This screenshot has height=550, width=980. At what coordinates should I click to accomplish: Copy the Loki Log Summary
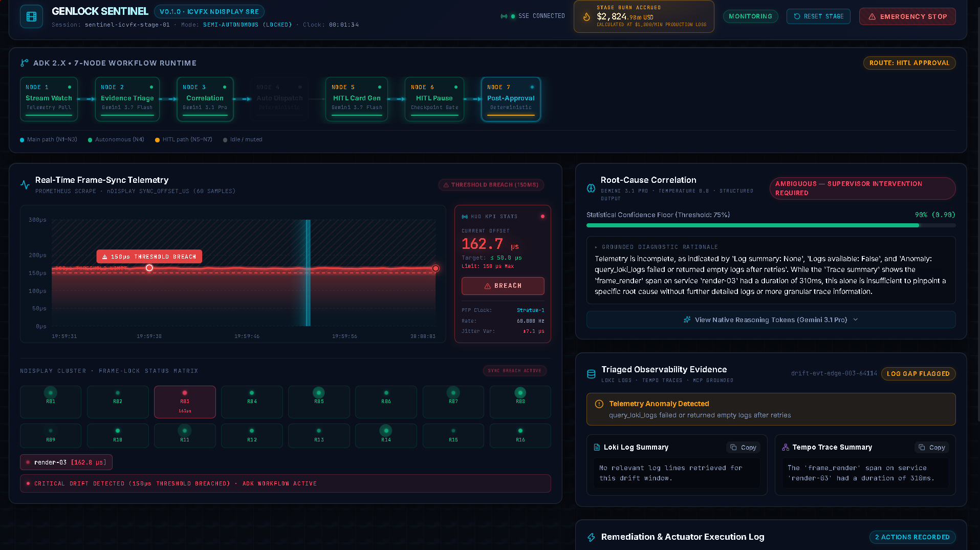coord(743,448)
